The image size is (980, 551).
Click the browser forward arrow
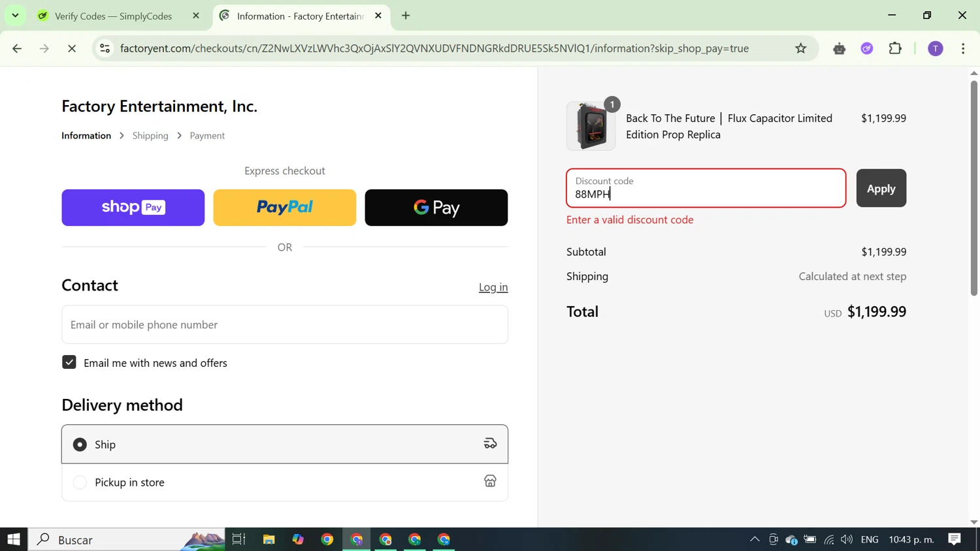coord(44,48)
